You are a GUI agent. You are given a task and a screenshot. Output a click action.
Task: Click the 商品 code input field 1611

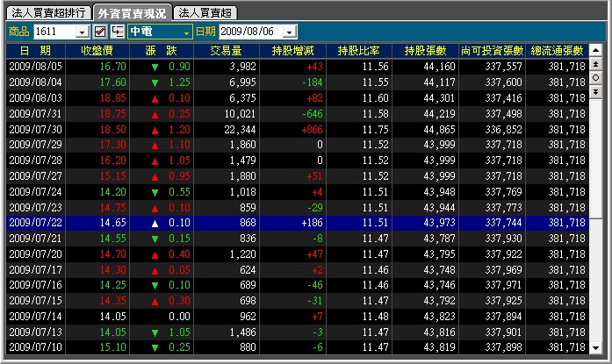[x=54, y=32]
